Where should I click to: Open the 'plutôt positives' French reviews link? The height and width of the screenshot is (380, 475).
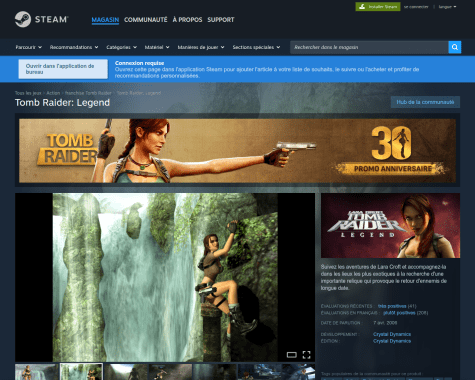tap(399, 313)
